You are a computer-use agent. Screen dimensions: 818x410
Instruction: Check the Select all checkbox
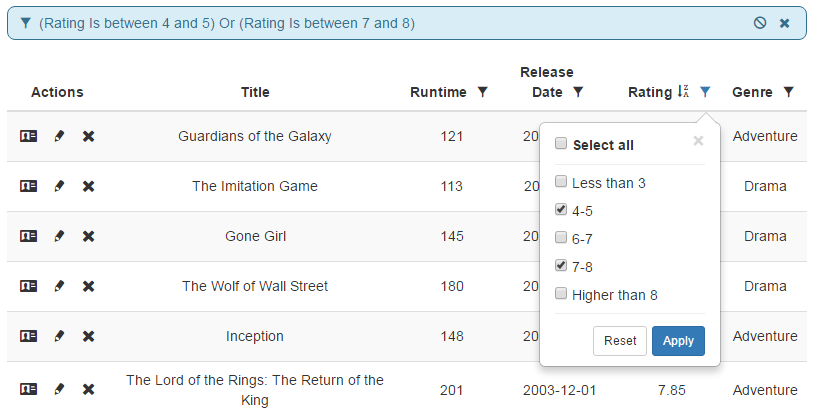coord(561,144)
